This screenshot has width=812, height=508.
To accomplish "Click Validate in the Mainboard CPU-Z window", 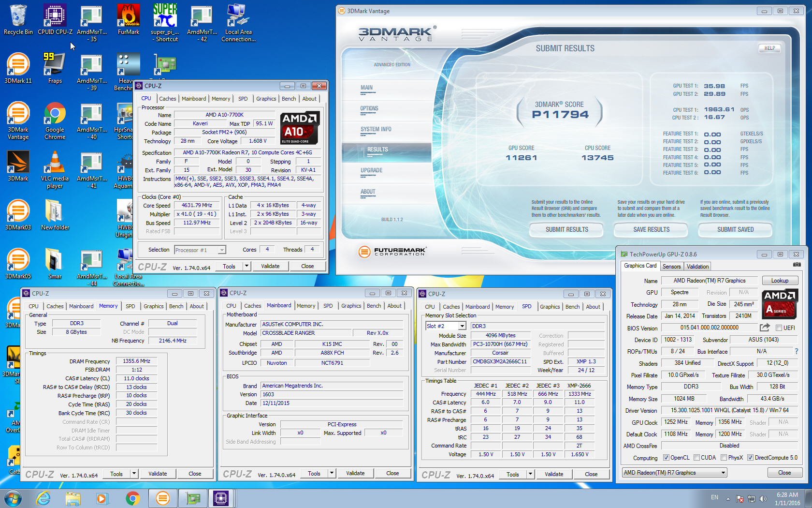I will (x=355, y=473).
